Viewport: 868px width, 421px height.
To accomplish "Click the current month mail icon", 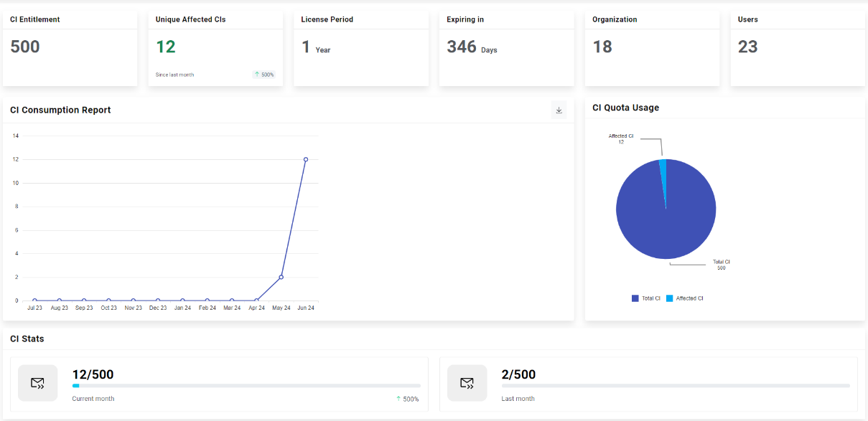I will pyautogui.click(x=37, y=383).
